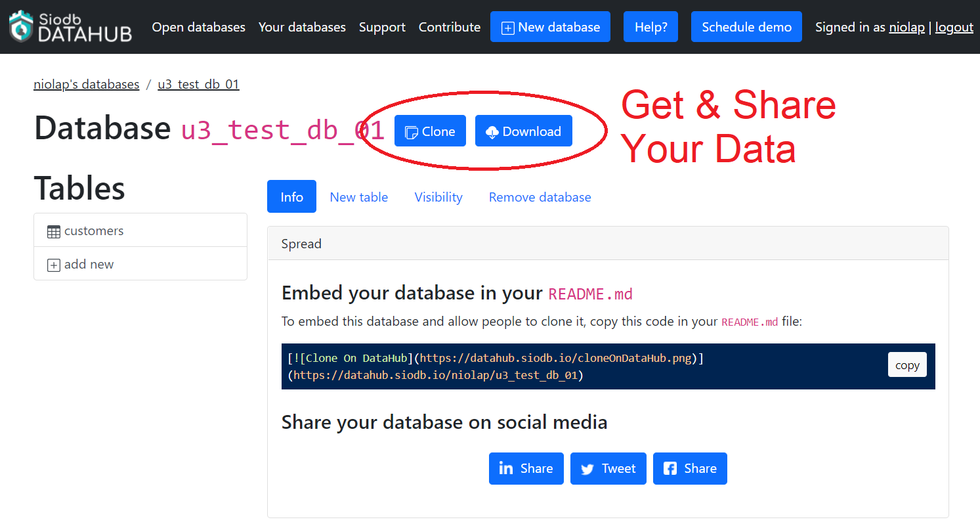Click Schedule demo

coord(746,27)
